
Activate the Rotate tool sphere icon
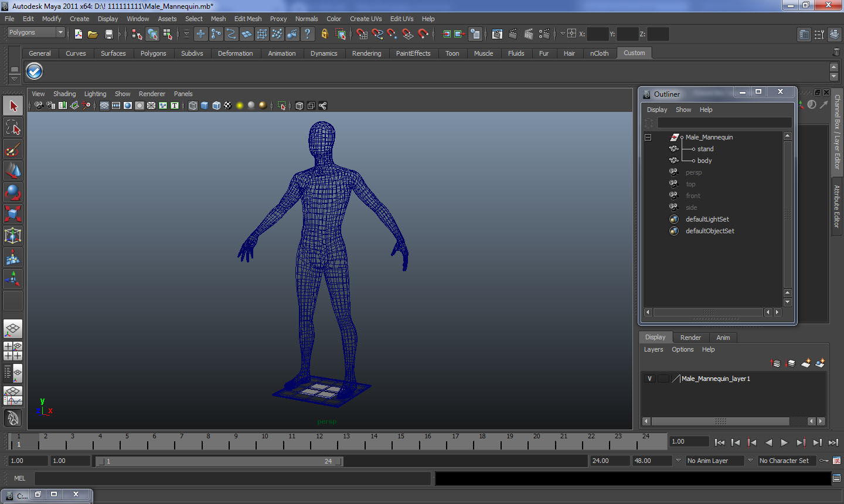click(x=13, y=192)
